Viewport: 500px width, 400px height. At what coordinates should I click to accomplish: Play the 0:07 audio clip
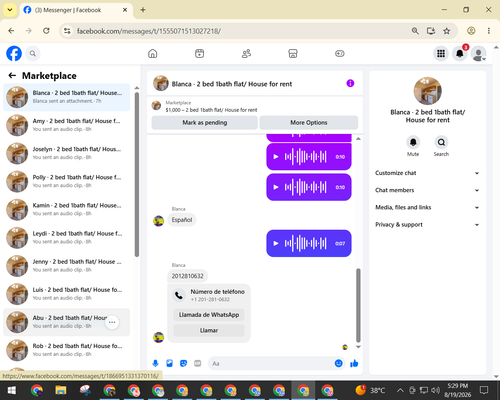pos(276,243)
